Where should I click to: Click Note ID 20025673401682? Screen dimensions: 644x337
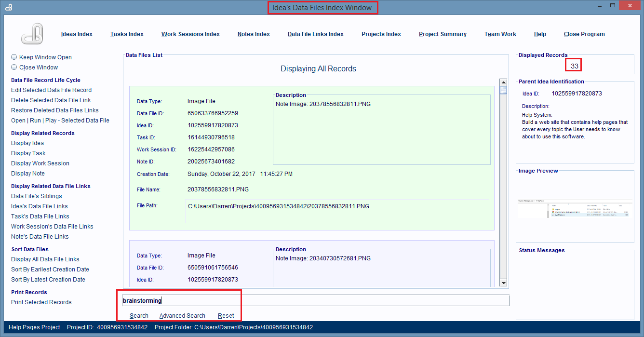[211, 162]
